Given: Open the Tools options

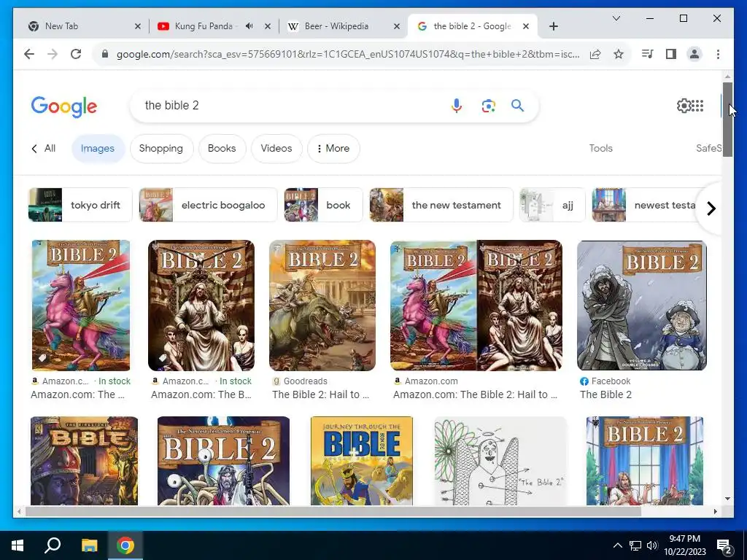Looking at the screenshot, I should pos(601,148).
